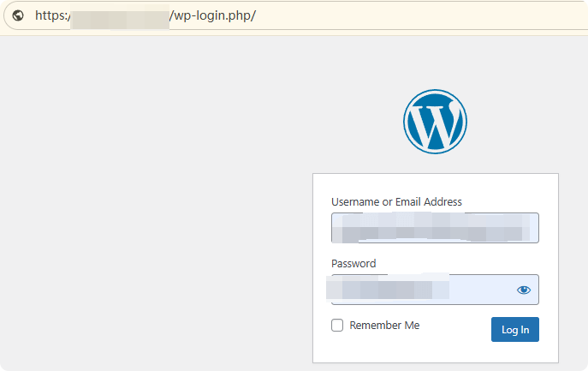Click the WordPress logo
This screenshot has height=371, width=588.
435,123
